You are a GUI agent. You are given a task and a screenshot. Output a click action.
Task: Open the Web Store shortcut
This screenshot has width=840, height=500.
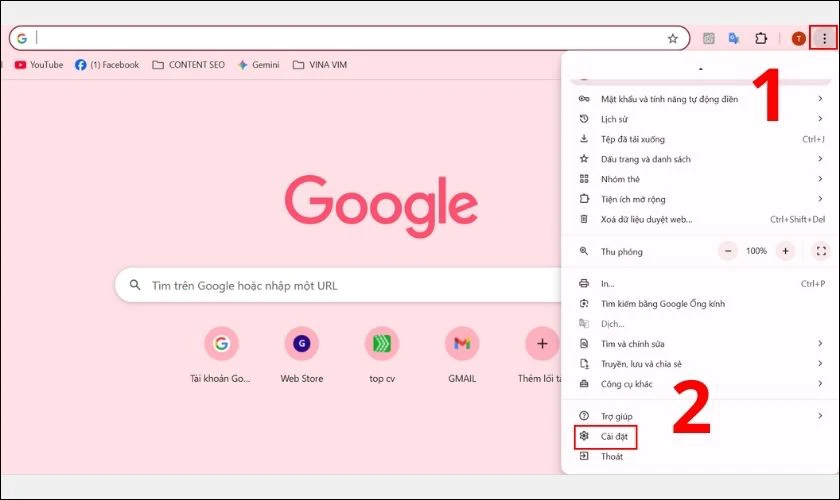[x=302, y=355]
